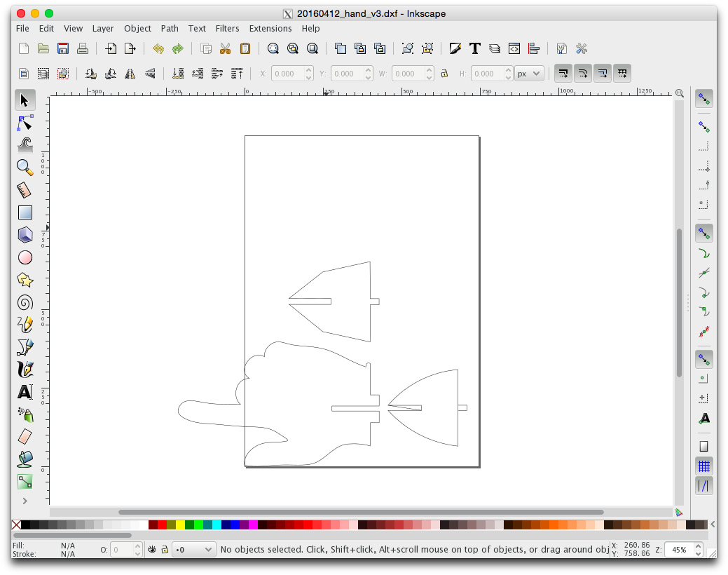Toggle snap to grids button
The image size is (728, 575).
click(x=704, y=466)
